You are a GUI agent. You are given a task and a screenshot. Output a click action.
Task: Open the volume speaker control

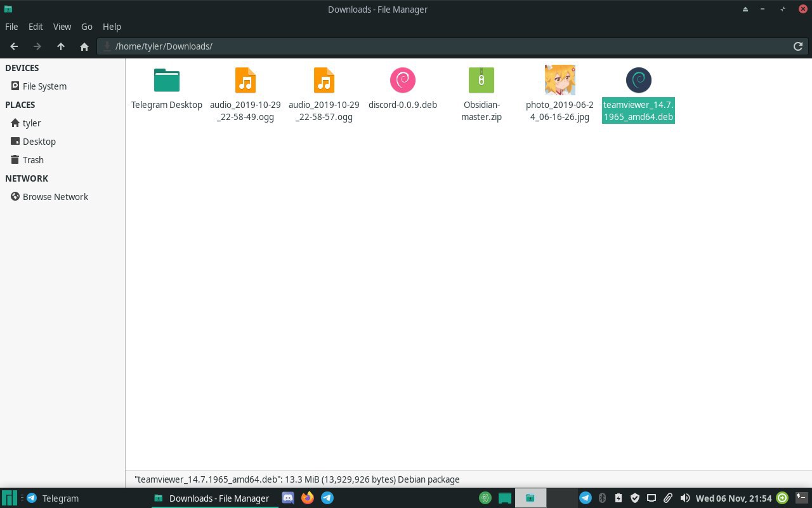click(x=684, y=498)
